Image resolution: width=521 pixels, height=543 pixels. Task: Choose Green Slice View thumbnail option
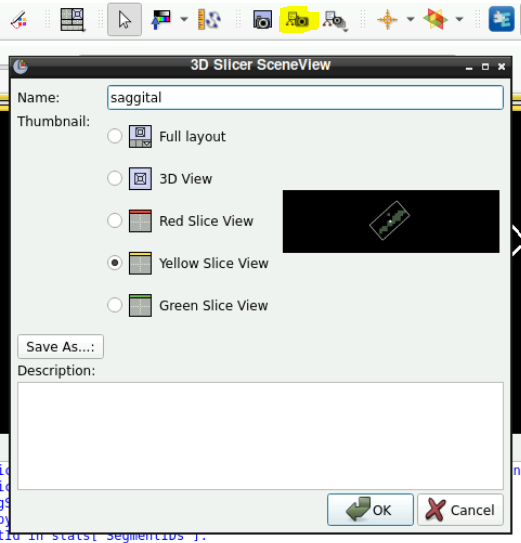pos(115,305)
